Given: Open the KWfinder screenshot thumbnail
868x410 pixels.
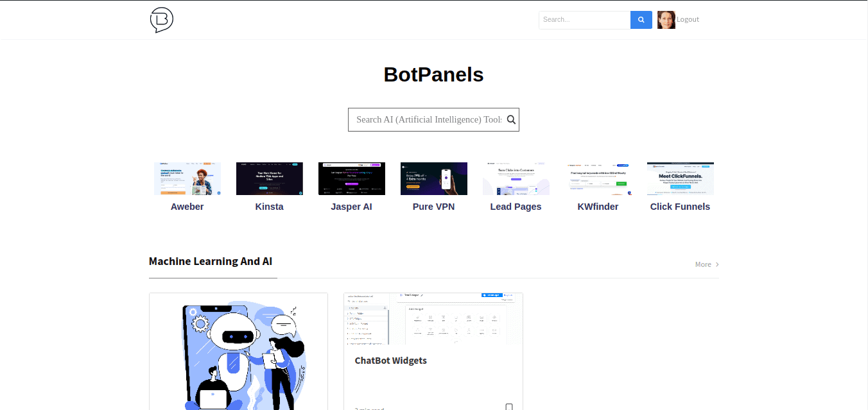Looking at the screenshot, I should point(598,178).
